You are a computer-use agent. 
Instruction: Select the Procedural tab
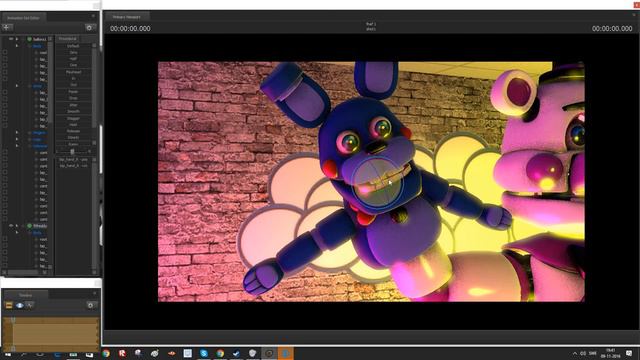tap(68, 39)
